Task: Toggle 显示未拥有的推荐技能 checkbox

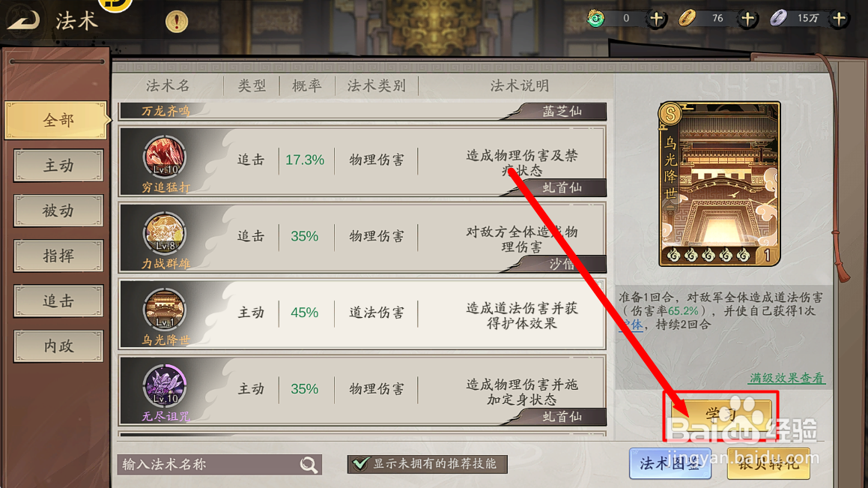Action: click(360, 463)
